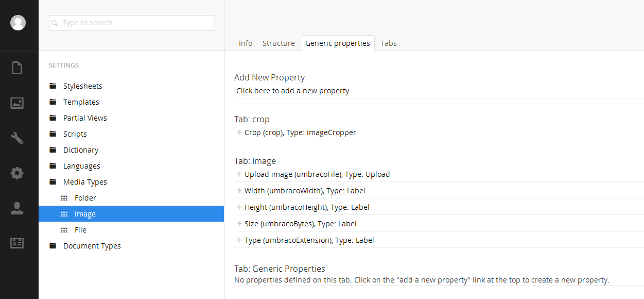This screenshot has height=299, width=644.
Task: Open the user avatar profile icon
Action: point(18,23)
